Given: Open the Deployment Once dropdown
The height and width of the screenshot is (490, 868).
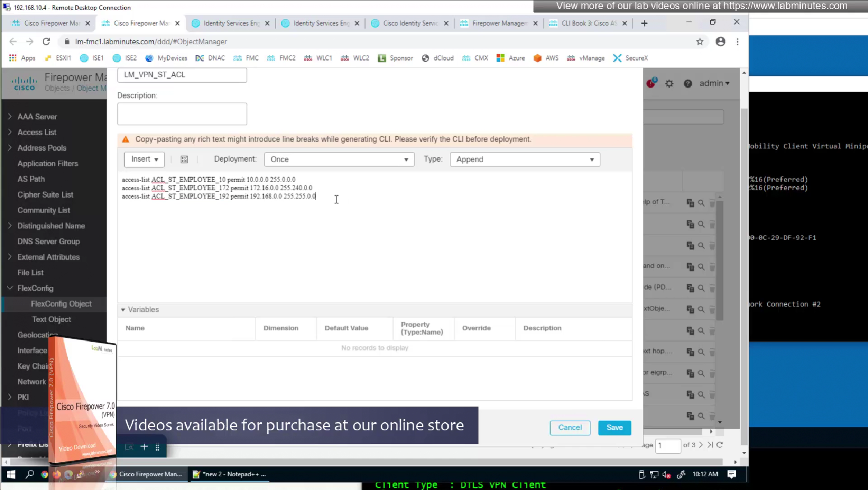Looking at the screenshot, I should 339,160.
